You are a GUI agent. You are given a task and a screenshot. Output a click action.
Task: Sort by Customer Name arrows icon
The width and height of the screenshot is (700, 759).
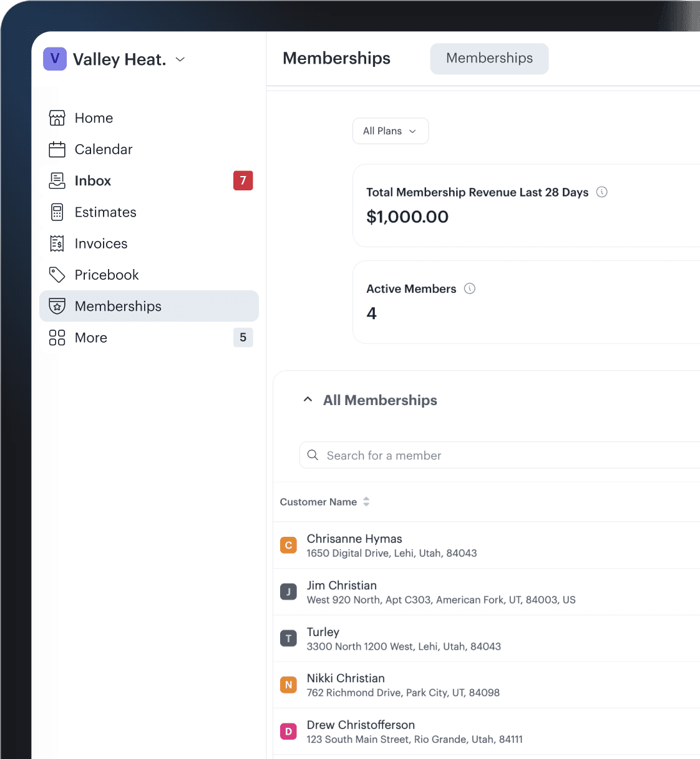pos(366,501)
